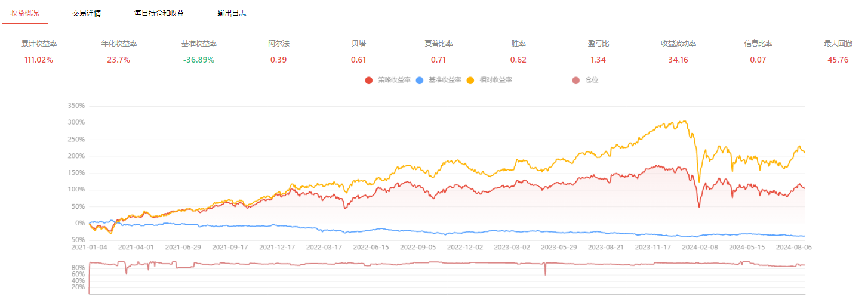Viewport: 868px width, 300px height.
Task: Toggle the 策略收益率 series via its legend label
Action: tap(394, 80)
